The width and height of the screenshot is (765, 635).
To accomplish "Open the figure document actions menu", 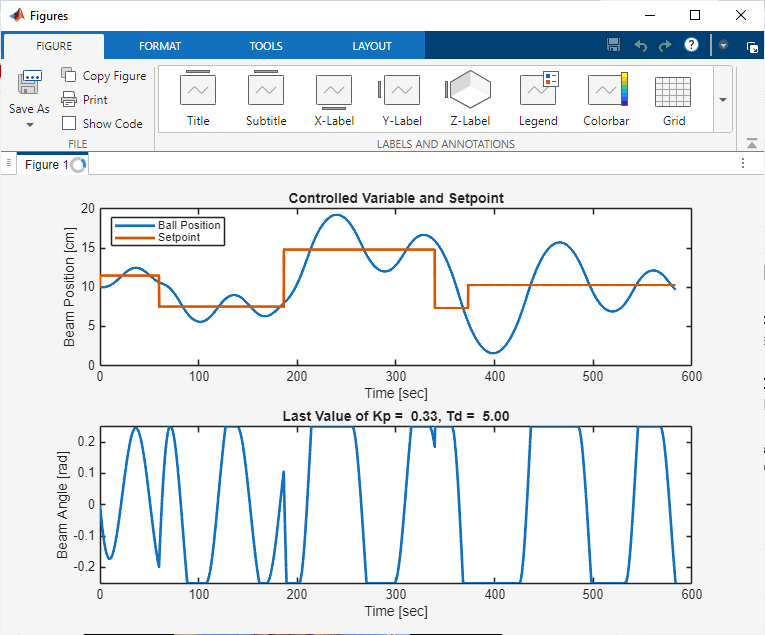I will [743, 163].
